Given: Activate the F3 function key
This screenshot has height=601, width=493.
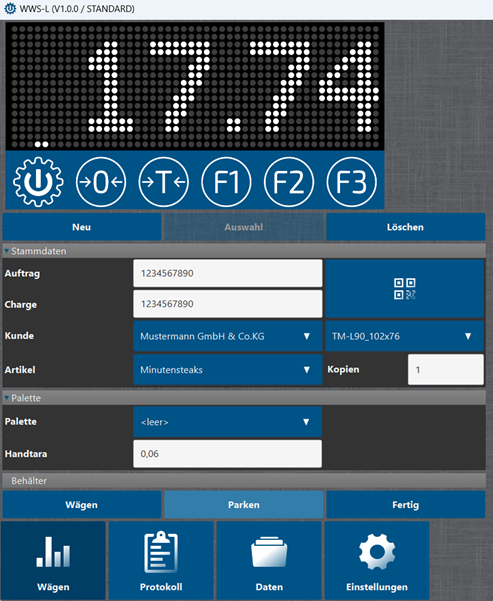Looking at the screenshot, I should [352, 182].
